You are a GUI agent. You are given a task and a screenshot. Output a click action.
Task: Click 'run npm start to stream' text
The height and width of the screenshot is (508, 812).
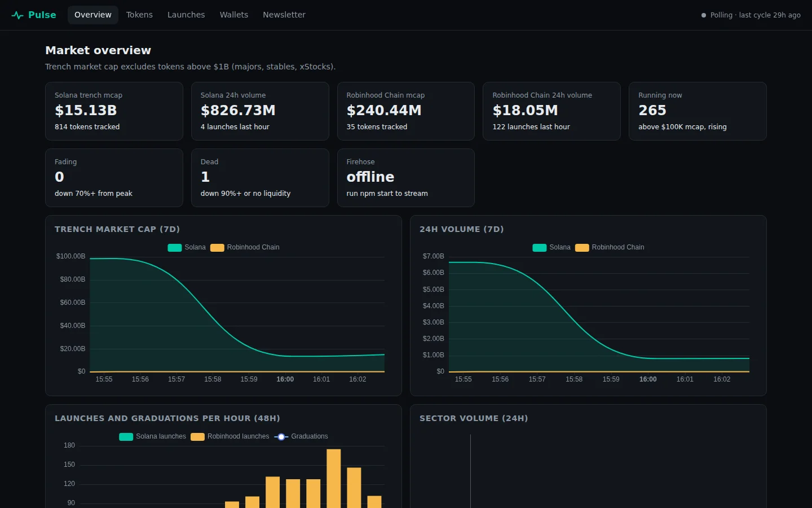click(x=387, y=194)
